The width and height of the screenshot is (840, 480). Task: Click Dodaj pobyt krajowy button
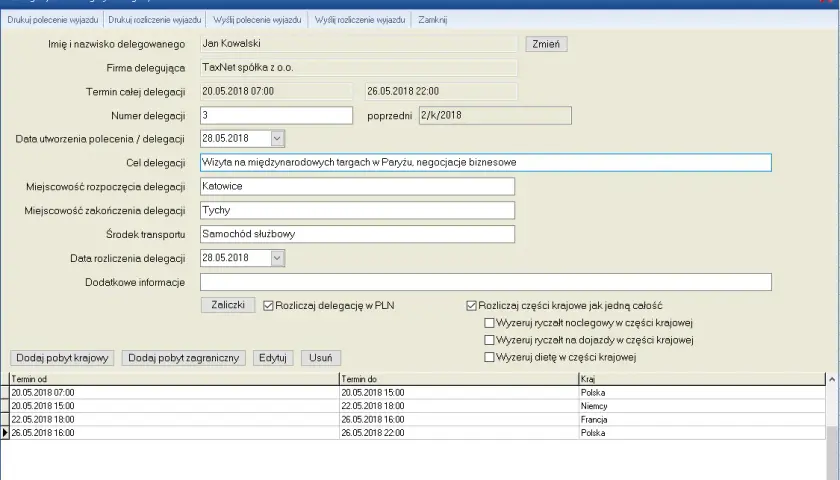(62, 358)
